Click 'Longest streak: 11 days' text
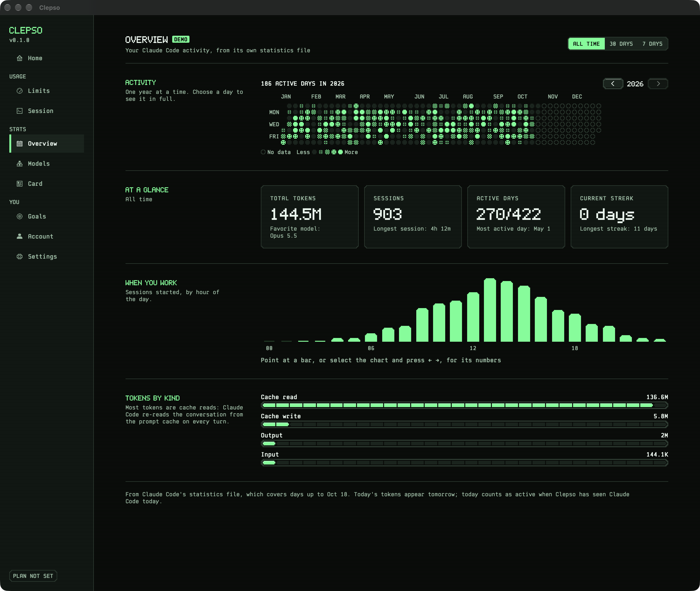The width and height of the screenshot is (700, 591). click(619, 229)
